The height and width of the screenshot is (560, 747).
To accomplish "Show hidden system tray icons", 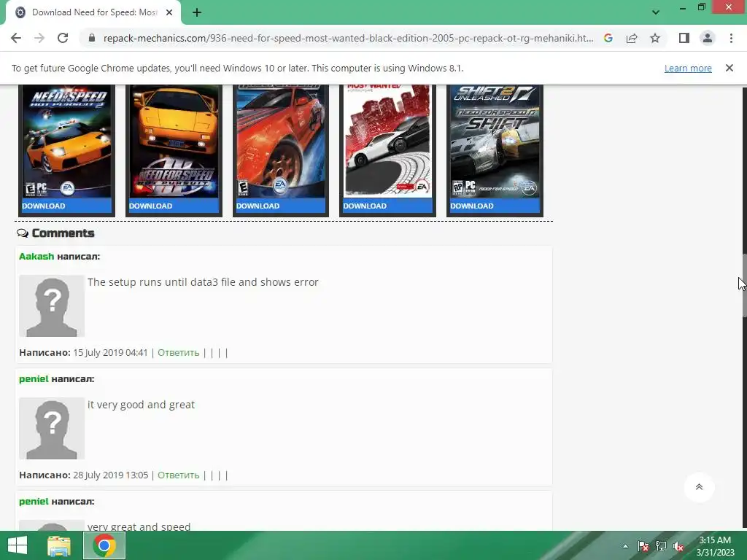I will pos(625,546).
